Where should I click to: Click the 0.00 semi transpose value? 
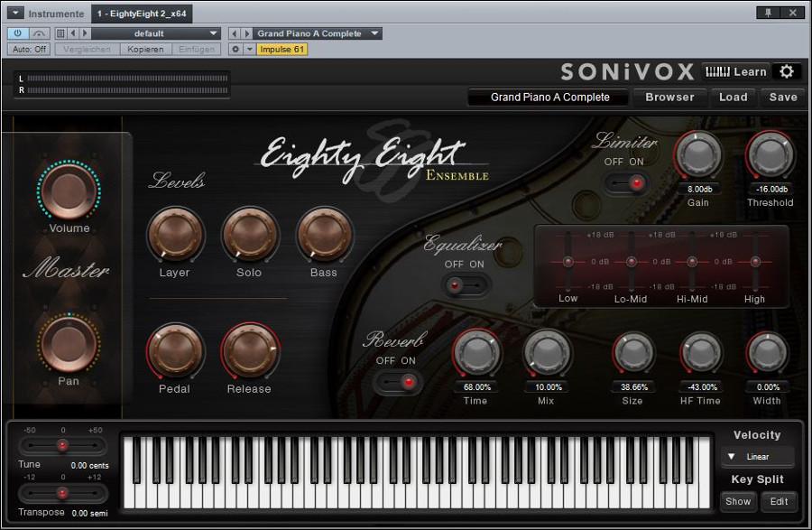89,513
